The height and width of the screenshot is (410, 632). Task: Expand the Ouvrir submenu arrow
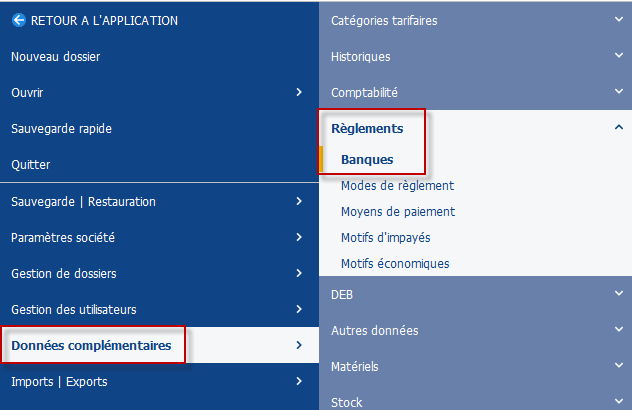(x=299, y=92)
